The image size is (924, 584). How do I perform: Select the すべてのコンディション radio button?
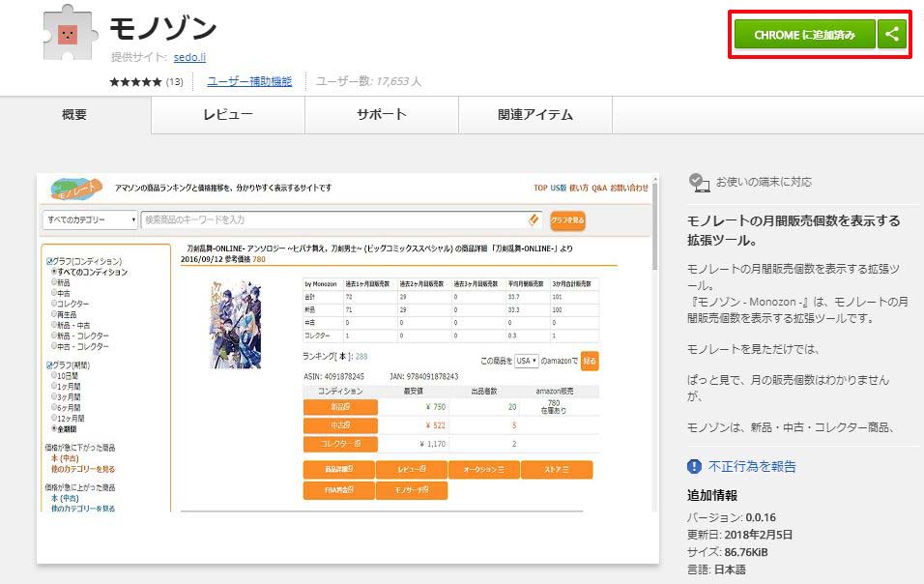(54, 272)
